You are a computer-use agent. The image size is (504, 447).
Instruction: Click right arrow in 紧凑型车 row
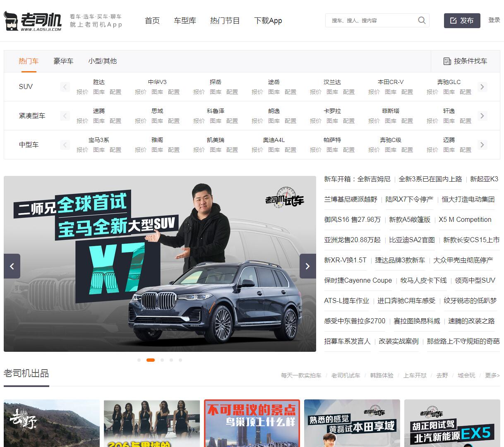482,116
